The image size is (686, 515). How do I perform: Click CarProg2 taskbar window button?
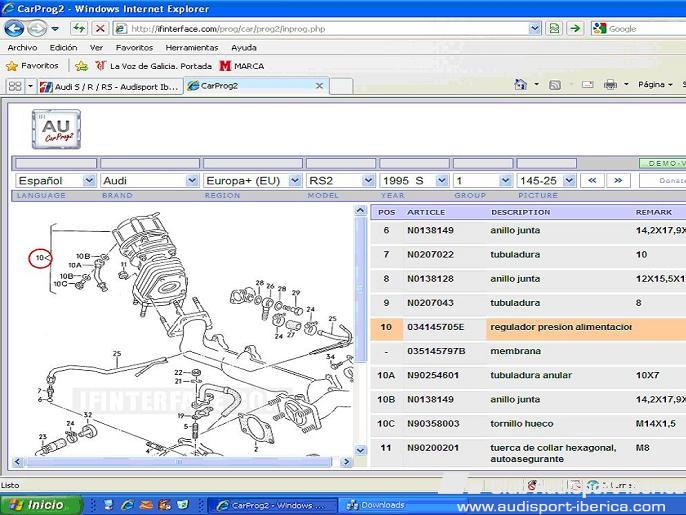tap(273, 505)
